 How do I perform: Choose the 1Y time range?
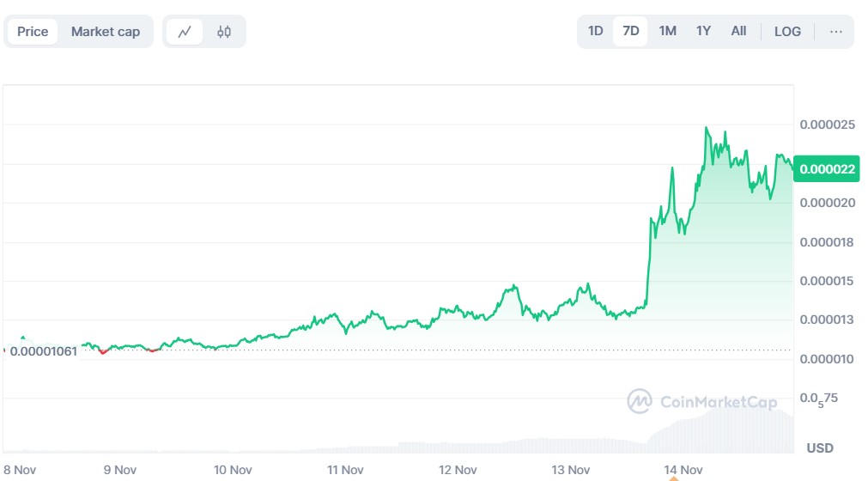[703, 32]
